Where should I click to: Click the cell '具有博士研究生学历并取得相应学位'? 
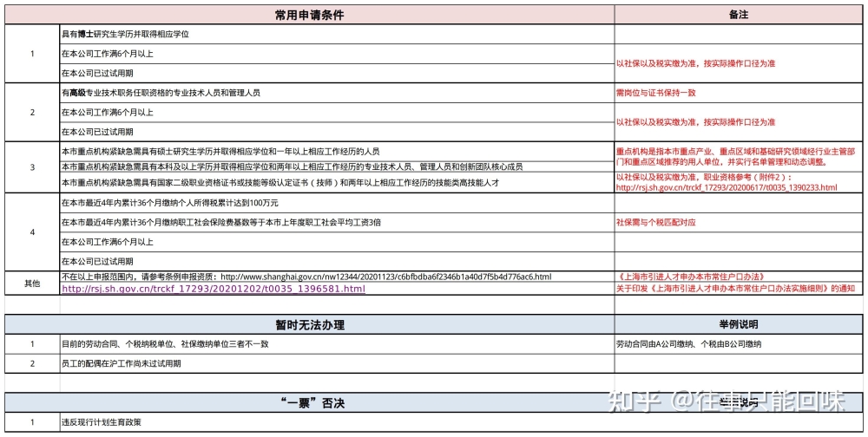coord(337,35)
